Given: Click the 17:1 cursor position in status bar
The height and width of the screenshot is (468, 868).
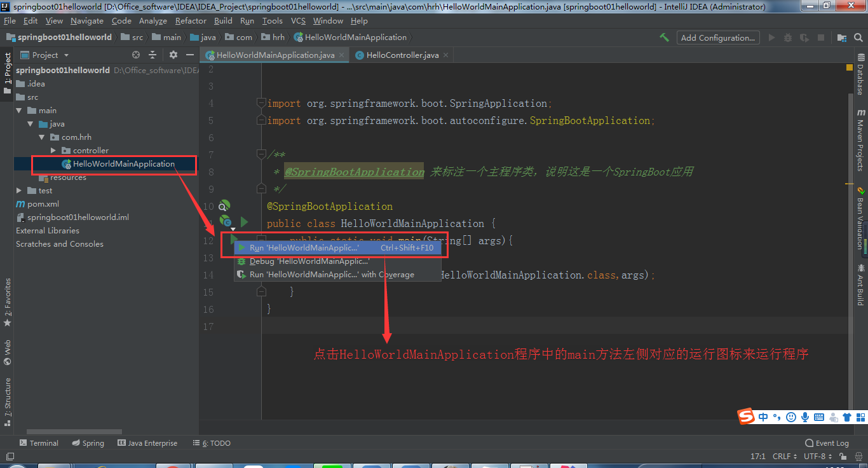Looking at the screenshot, I should point(758,457).
